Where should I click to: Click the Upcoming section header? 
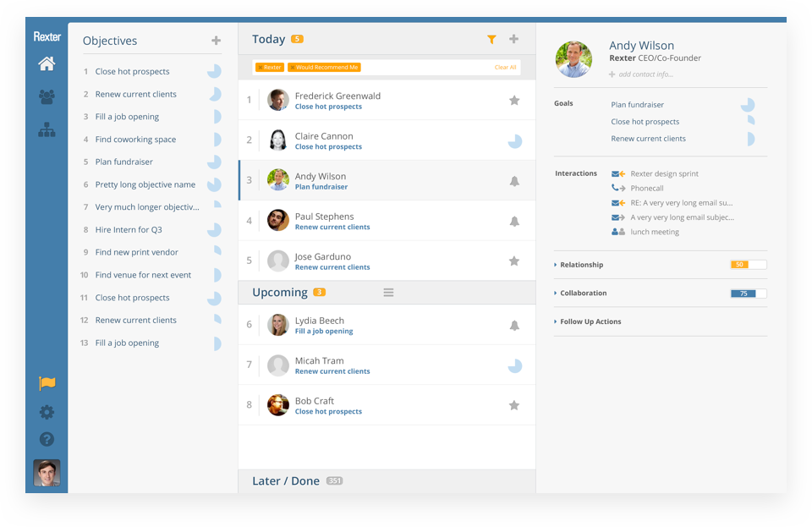click(x=387, y=293)
